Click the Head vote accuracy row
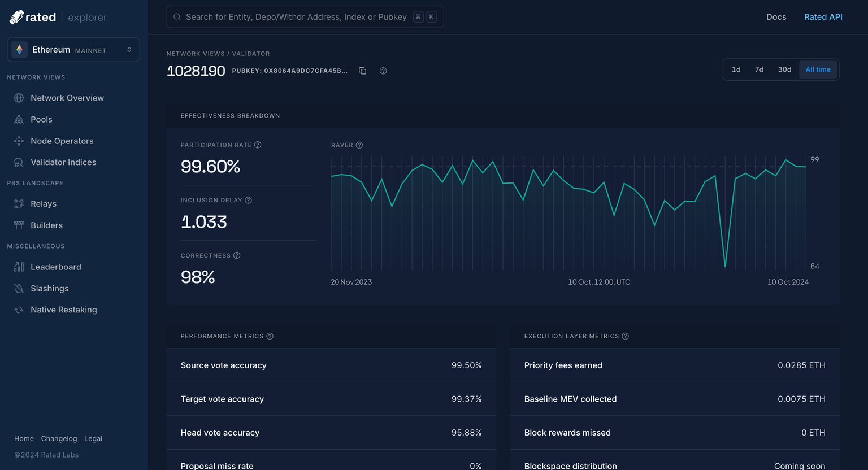 tap(331, 433)
